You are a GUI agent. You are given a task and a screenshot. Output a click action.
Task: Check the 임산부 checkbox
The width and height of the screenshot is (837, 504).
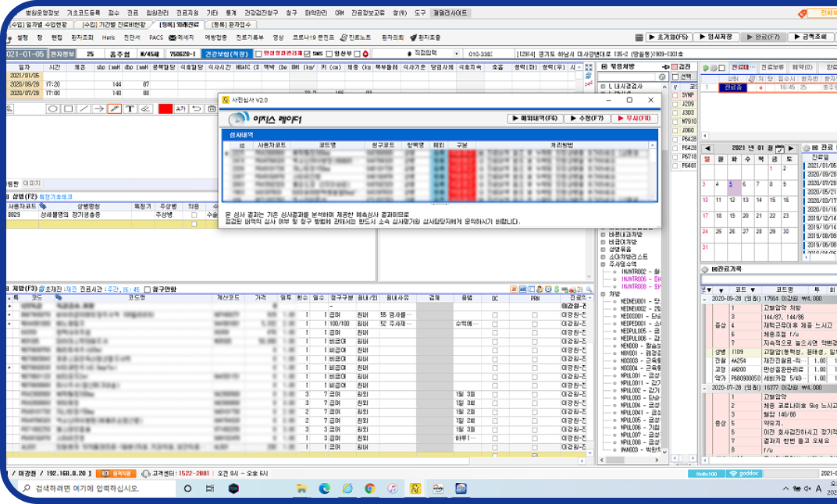[x=328, y=54]
